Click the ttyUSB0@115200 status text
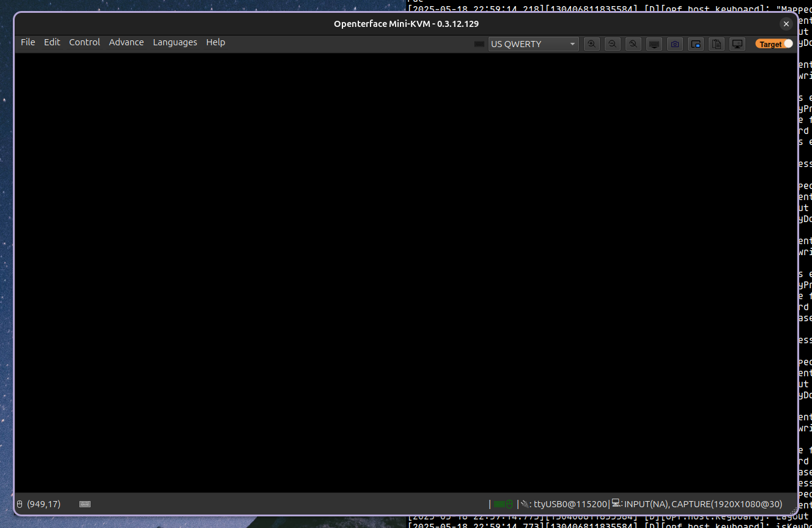 (571, 504)
